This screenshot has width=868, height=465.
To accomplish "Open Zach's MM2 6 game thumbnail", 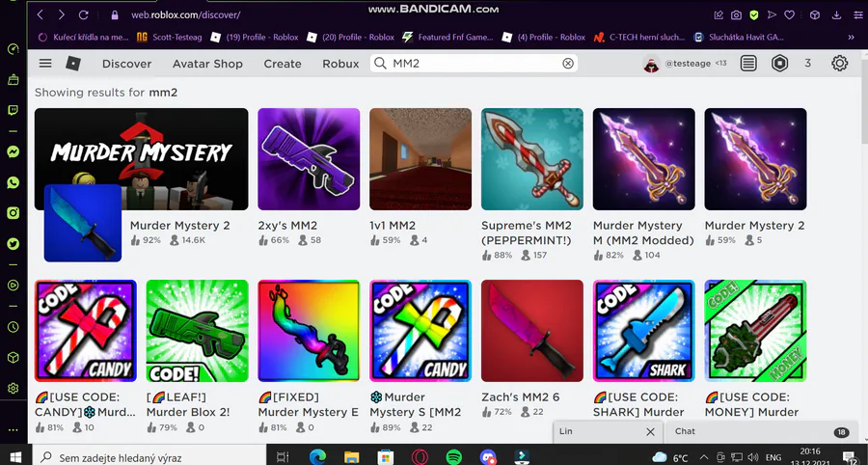I will coord(532,331).
